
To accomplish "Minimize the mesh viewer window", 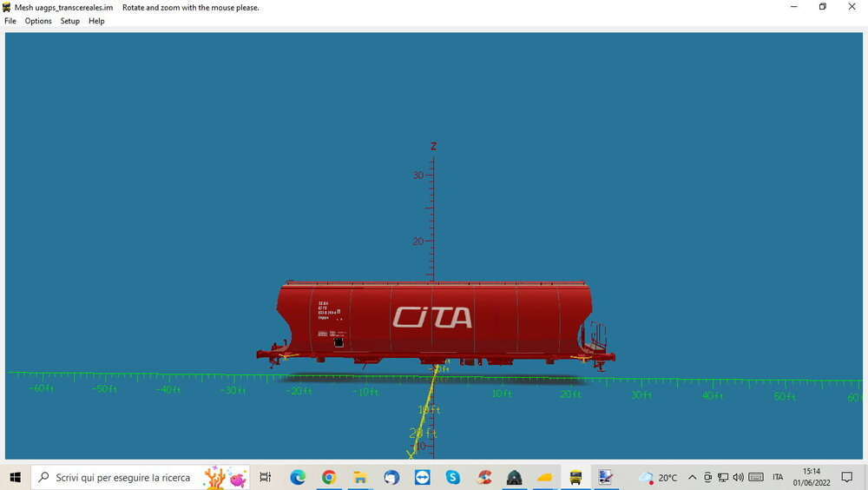I will (794, 7).
